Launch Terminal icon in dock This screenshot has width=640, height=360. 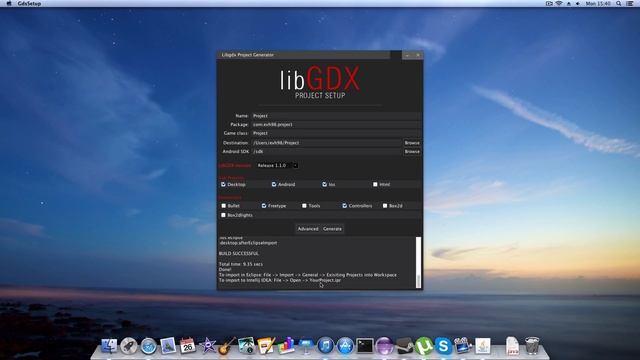[x=364, y=346]
